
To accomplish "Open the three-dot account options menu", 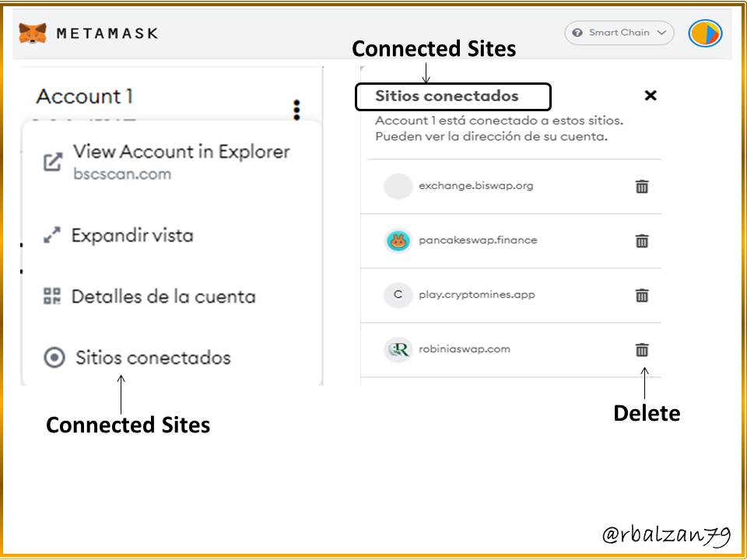I will coord(296,110).
